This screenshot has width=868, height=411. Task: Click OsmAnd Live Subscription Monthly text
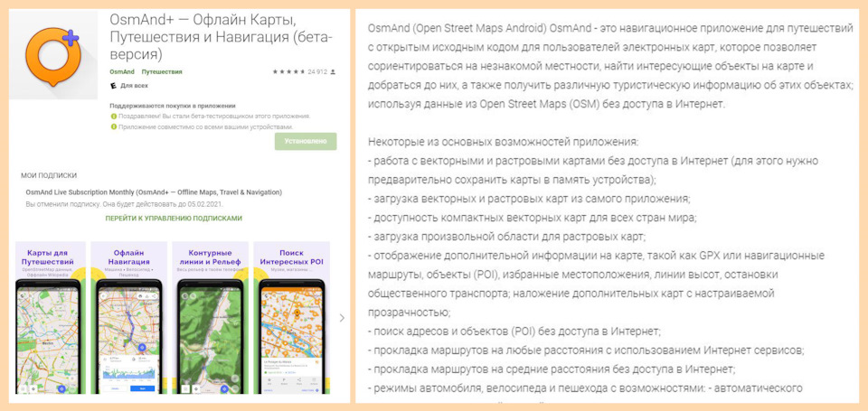coord(154,192)
